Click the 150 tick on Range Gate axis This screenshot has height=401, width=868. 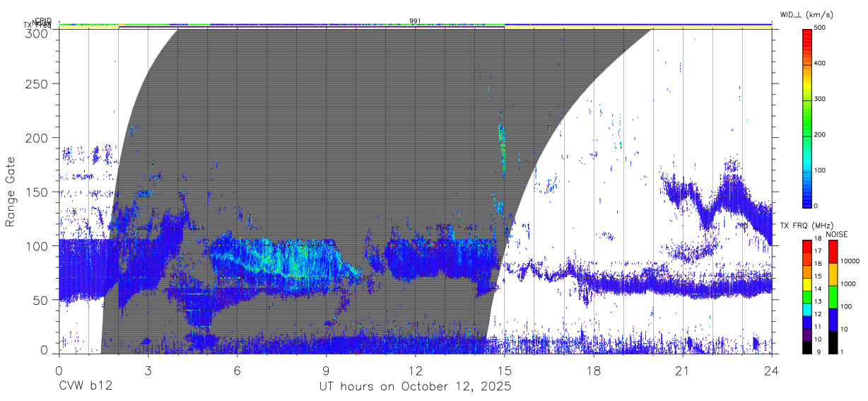pos(38,192)
